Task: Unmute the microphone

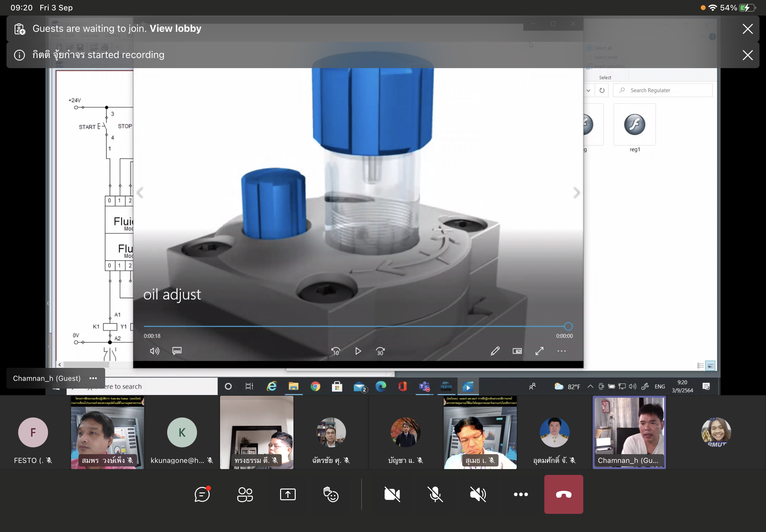Action: 435,494
